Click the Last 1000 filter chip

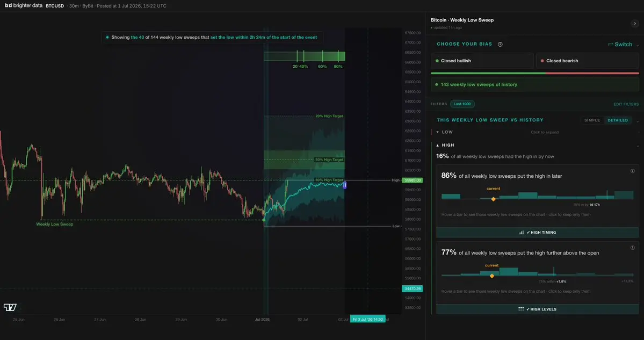point(462,104)
